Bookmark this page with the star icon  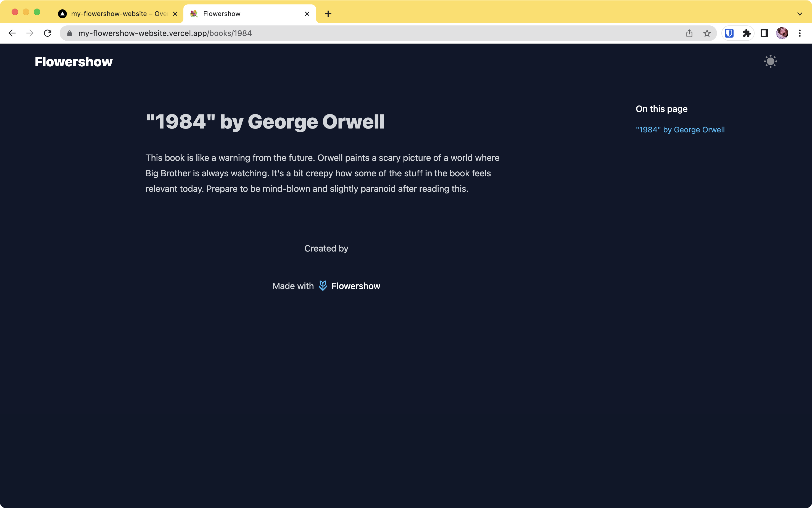[x=707, y=33]
